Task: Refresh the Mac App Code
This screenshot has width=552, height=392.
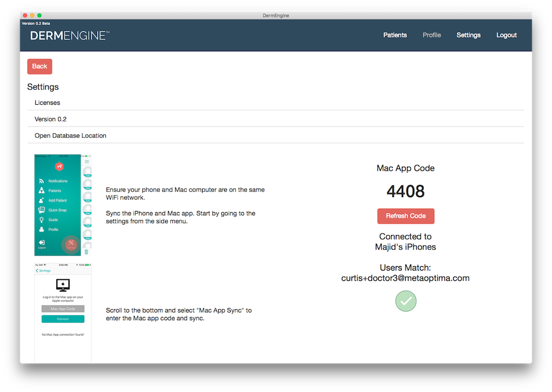Action: (x=406, y=216)
